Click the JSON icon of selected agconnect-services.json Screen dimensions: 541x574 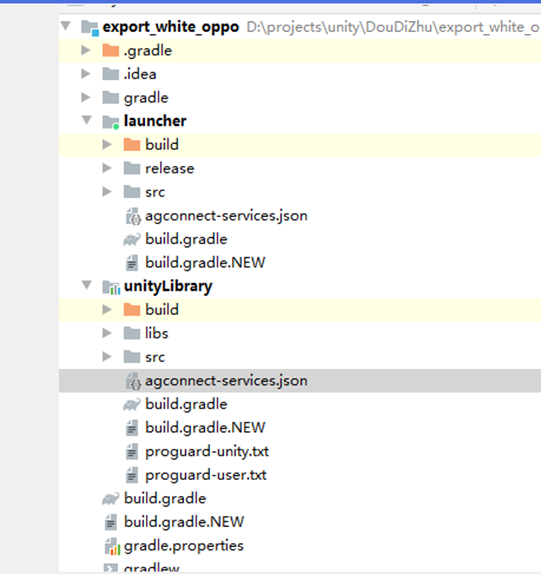coord(133,381)
